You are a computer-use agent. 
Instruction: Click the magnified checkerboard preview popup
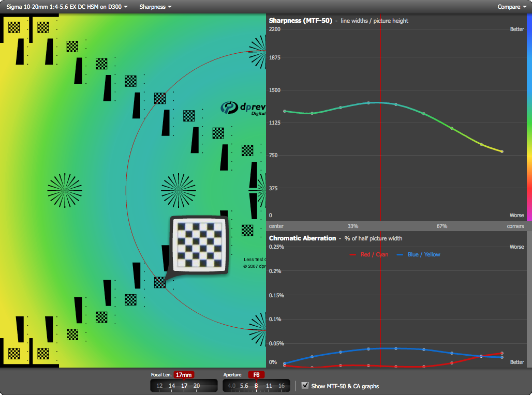click(199, 245)
